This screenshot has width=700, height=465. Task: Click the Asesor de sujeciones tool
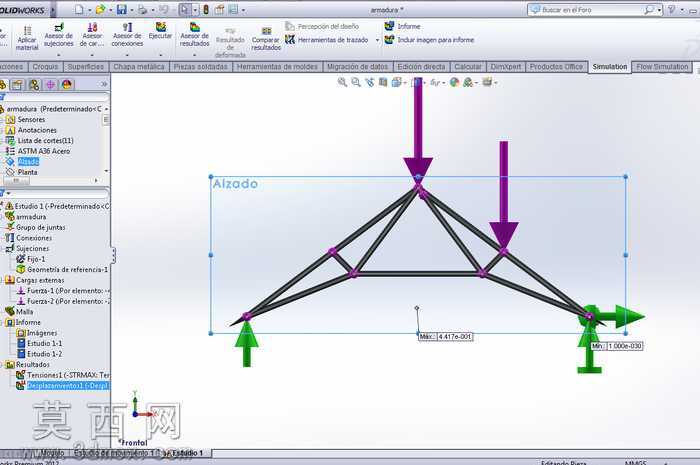pos(58,34)
